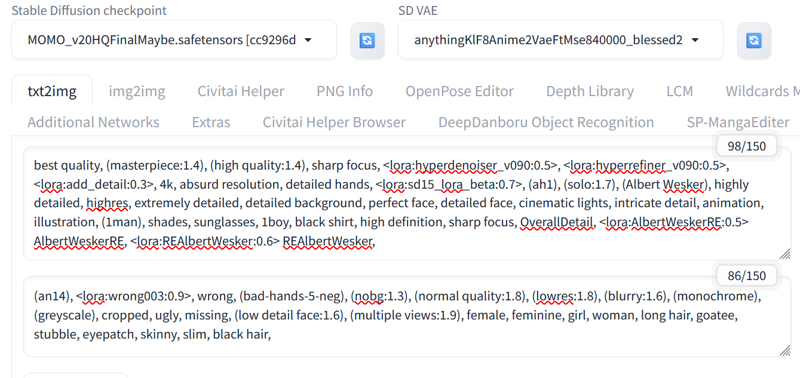Select the txt2img tab
This screenshot has width=800, height=378.
pos(52,91)
